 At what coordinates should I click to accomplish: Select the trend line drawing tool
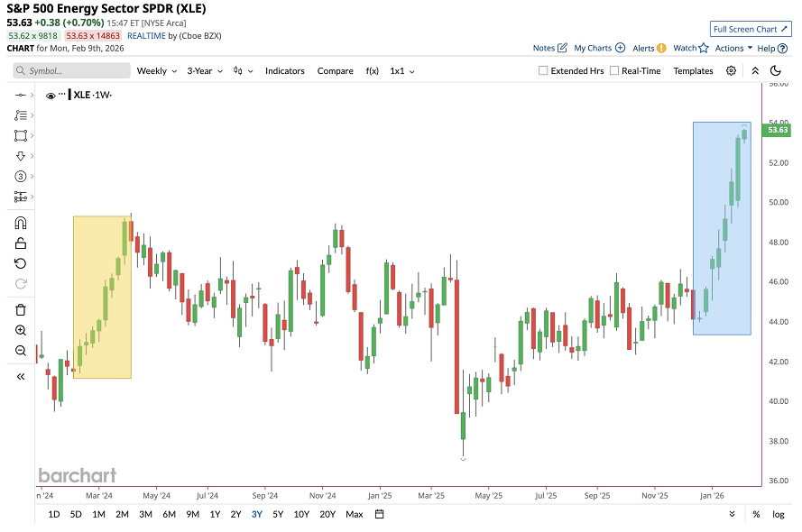21,95
